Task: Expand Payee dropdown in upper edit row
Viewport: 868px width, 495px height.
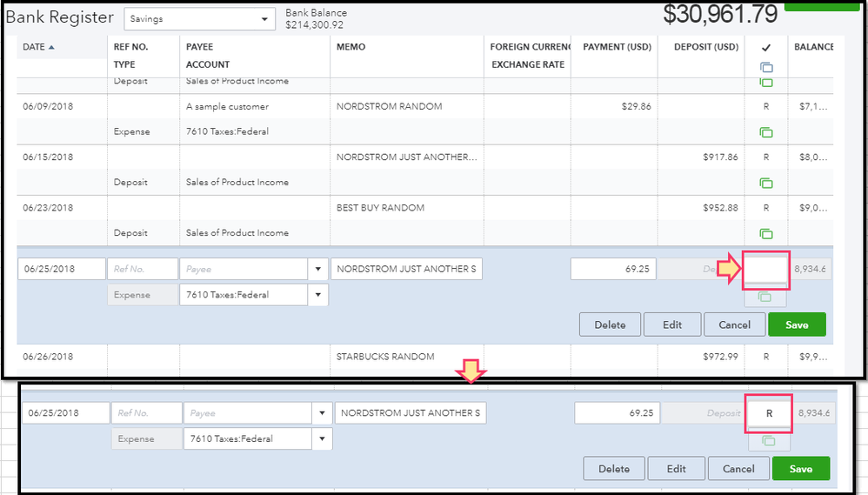Action: [x=317, y=269]
